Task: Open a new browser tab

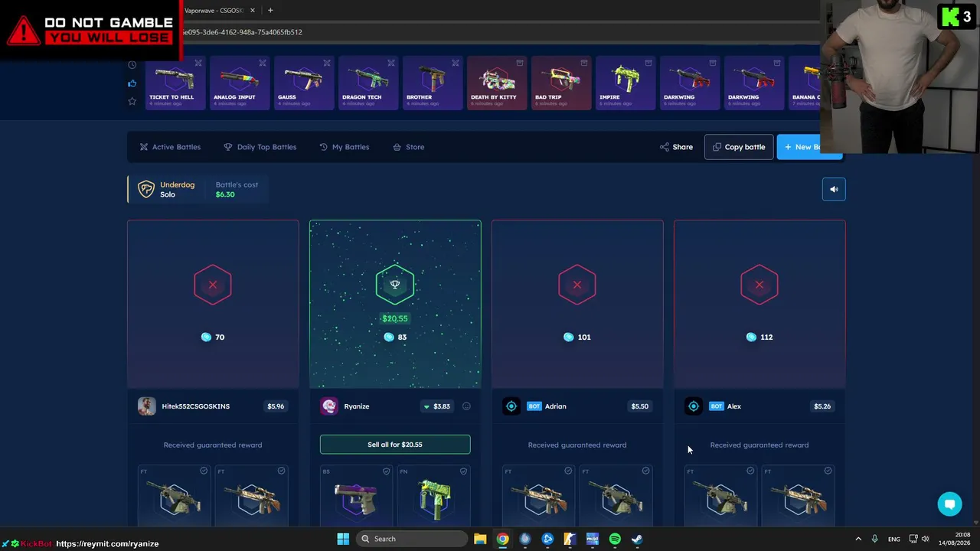Action: tap(270, 10)
